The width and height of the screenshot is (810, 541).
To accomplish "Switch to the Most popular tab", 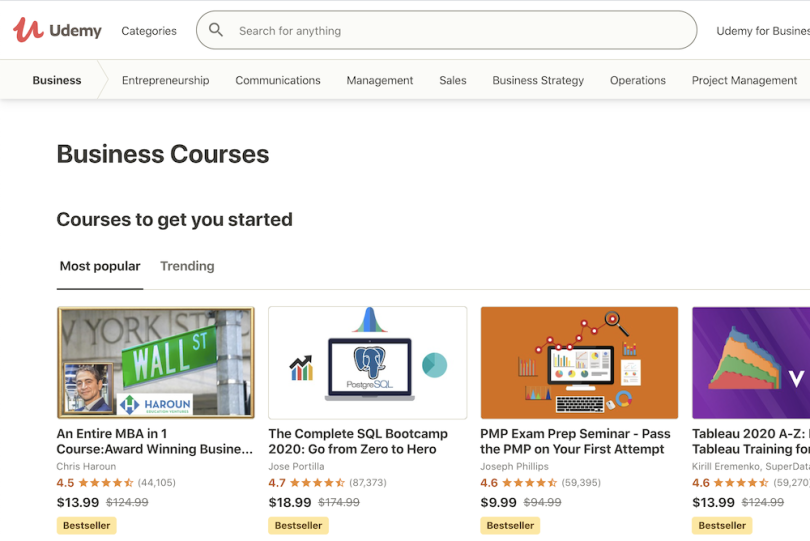I will point(100,266).
